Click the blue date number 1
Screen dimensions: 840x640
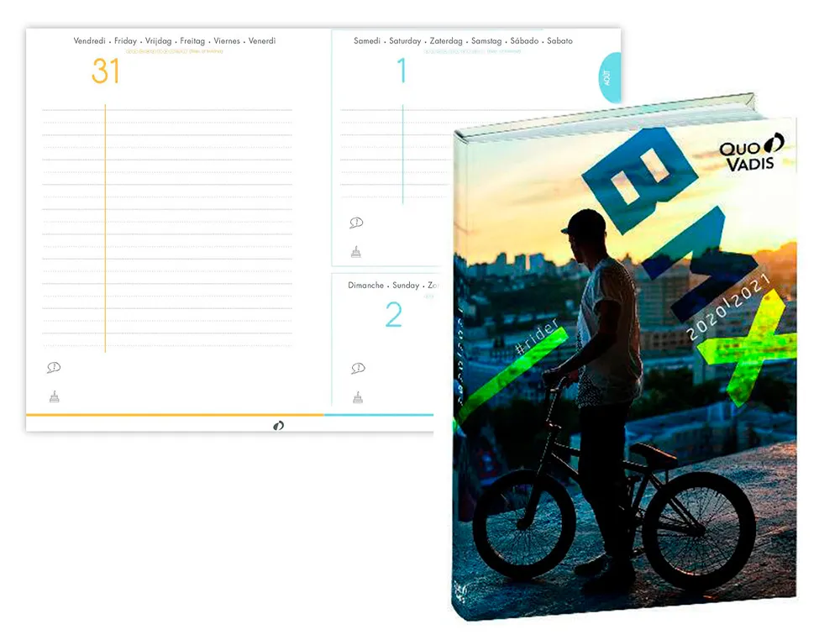click(x=401, y=71)
